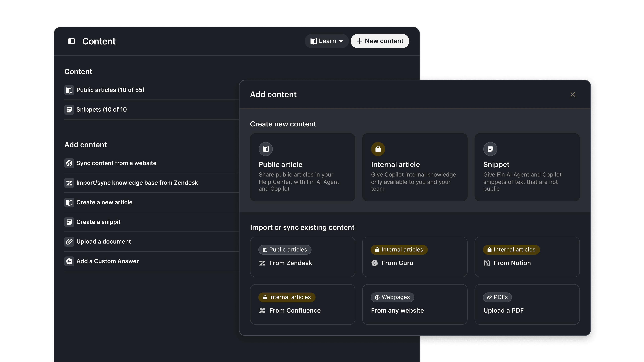
Task: Click the Public article book icon
Action: (x=265, y=149)
